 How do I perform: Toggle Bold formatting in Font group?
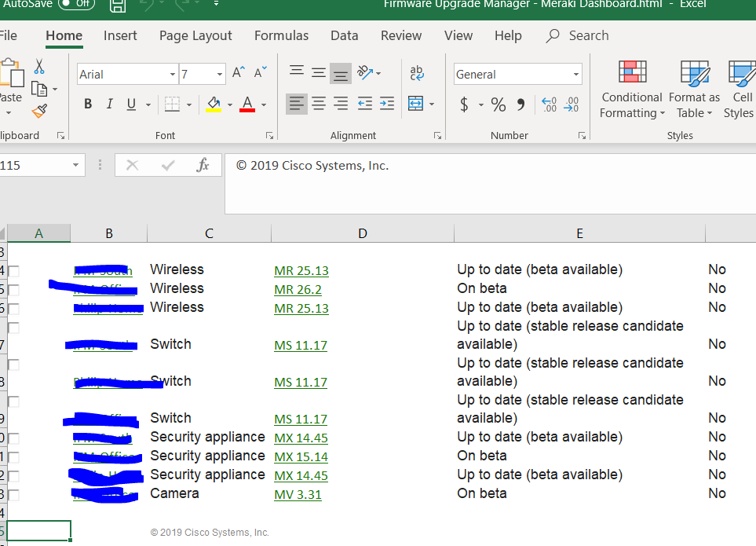(x=88, y=104)
